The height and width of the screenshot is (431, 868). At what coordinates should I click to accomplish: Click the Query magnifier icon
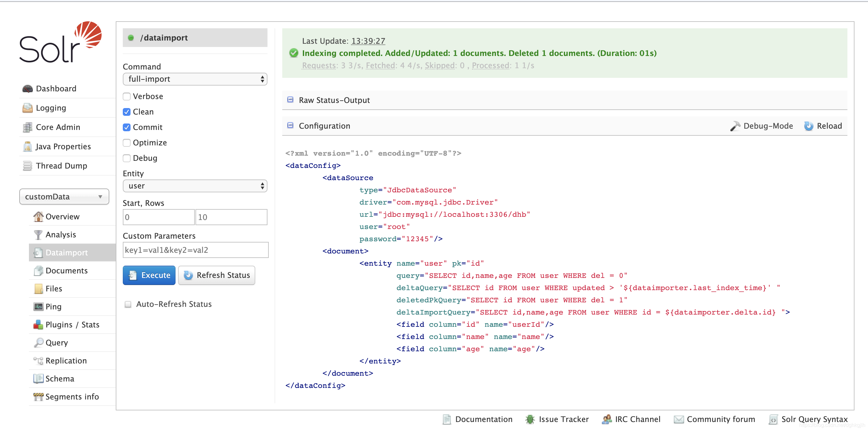coord(38,343)
